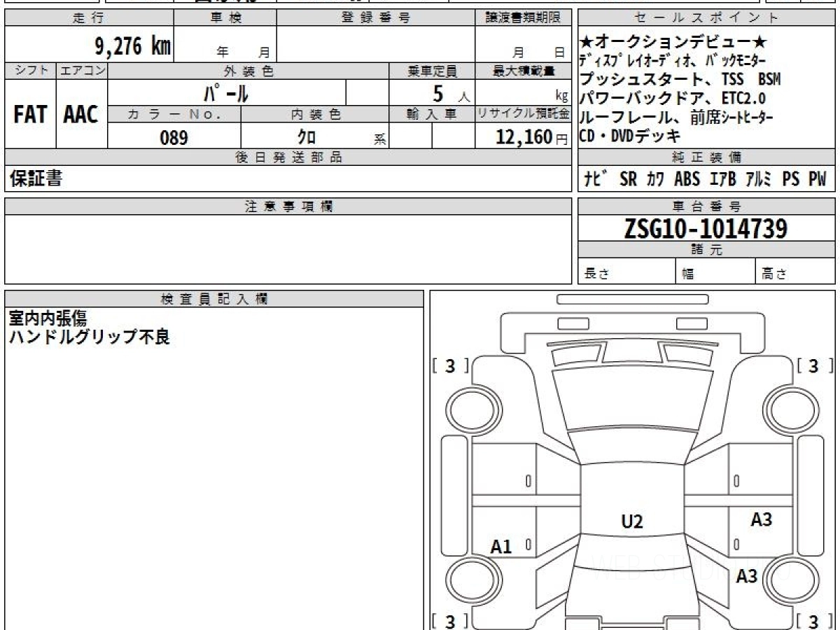
Task: Select the A1 damage mark on diagram
Action: pos(501,547)
